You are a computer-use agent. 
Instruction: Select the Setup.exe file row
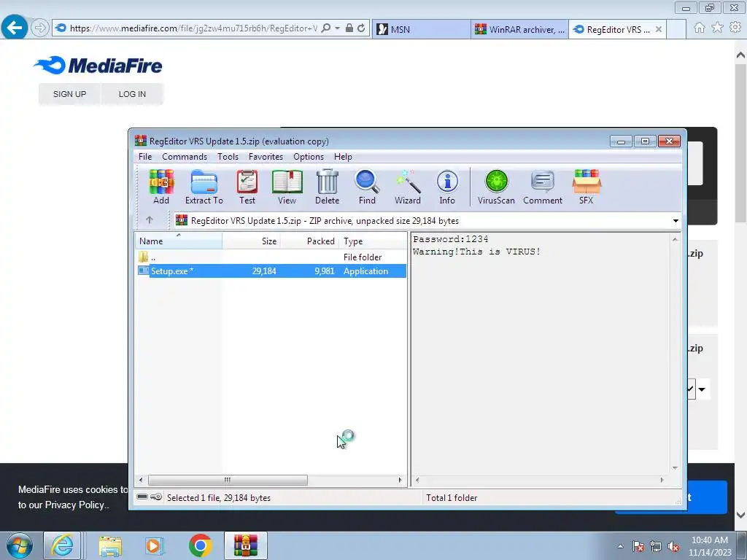[271, 271]
